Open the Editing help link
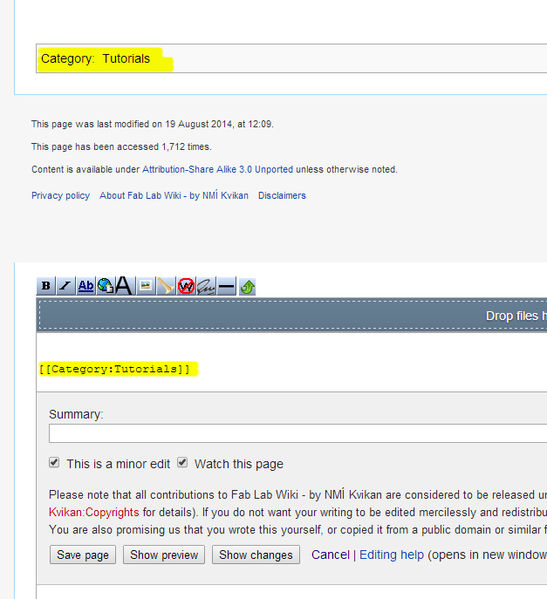The width and height of the screenshot is (547, 599). [392, 555]
